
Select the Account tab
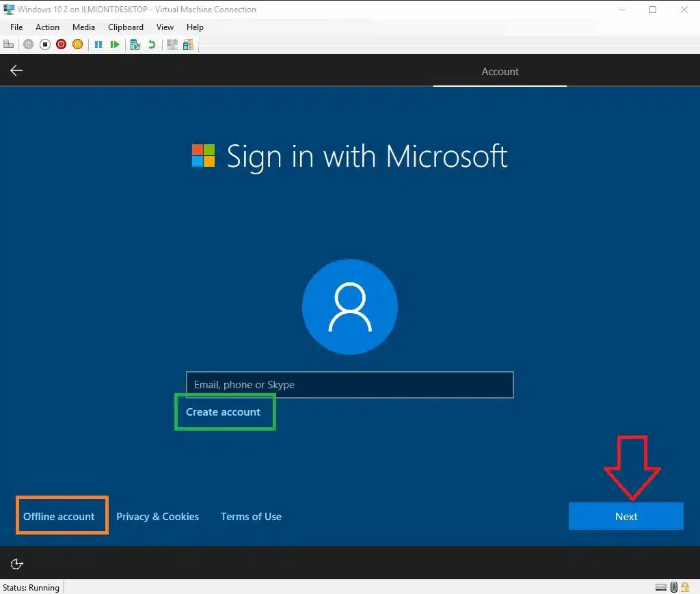point(500,71)
